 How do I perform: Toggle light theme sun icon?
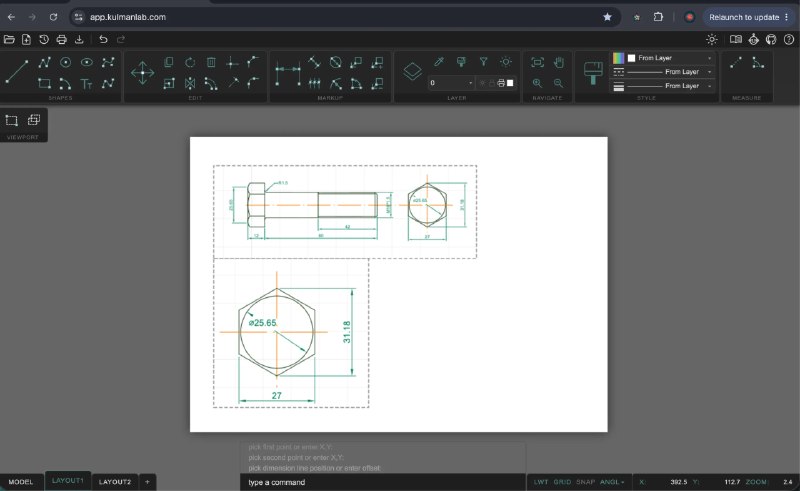point(712,39)
